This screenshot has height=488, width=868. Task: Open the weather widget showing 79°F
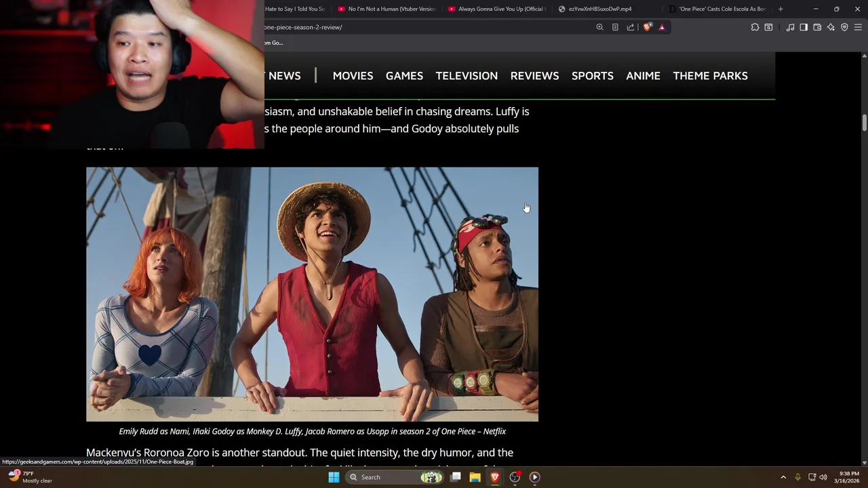pos(31,477)
